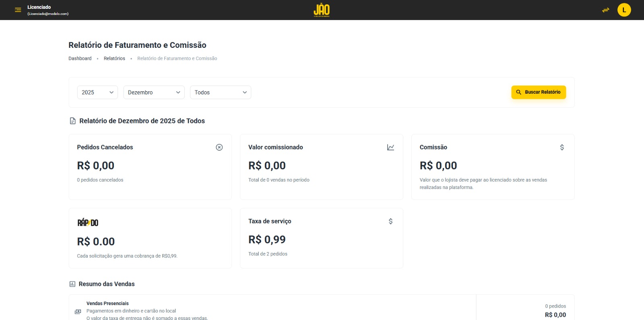This screenshot has height=320, width=644.
Task: Click the Resumo das Vendas chart icon
Action: point(72,284)
